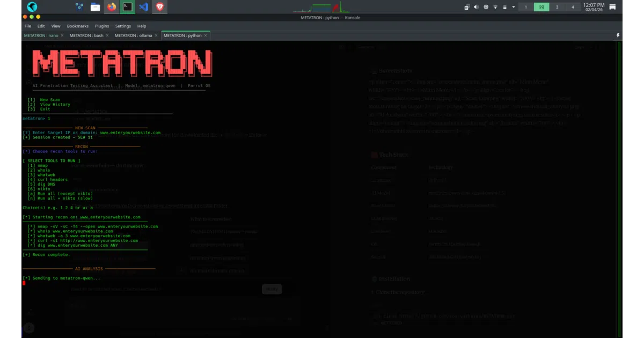Click the '[1] New Scan' menu line
This screenshot has width=644, height=338.
[44, 100]
